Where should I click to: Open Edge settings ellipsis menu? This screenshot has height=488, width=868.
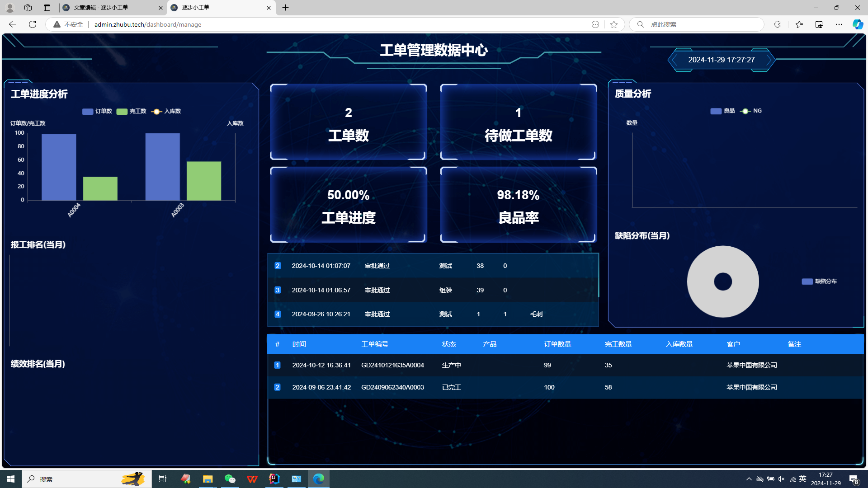tap(839, 24)
